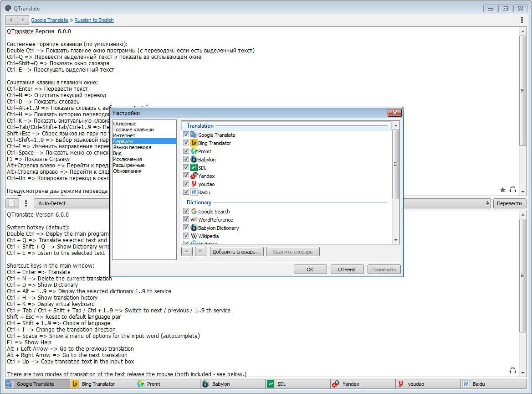Click Добавить словарь button

pos(236,252)
